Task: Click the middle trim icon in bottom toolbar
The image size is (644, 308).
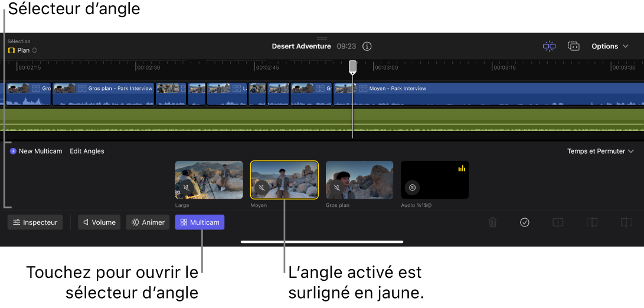Action: pos(592,222)
